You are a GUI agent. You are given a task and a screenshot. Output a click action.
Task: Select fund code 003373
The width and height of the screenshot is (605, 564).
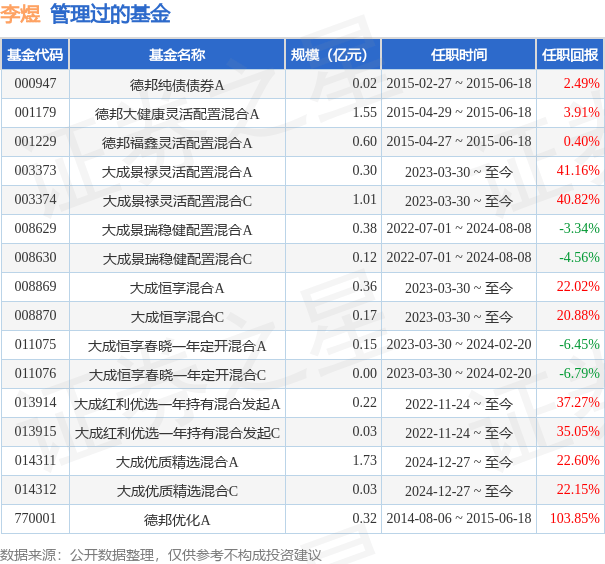click(x=35, y=170)
